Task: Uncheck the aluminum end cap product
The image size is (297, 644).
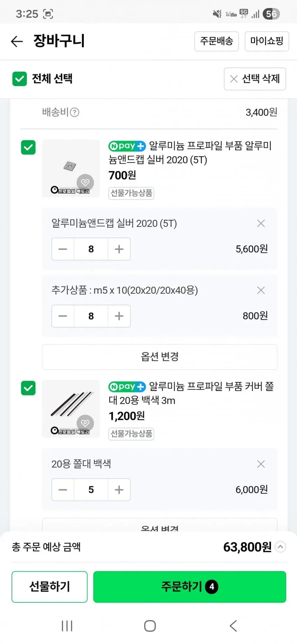Action: pos(28,147)
